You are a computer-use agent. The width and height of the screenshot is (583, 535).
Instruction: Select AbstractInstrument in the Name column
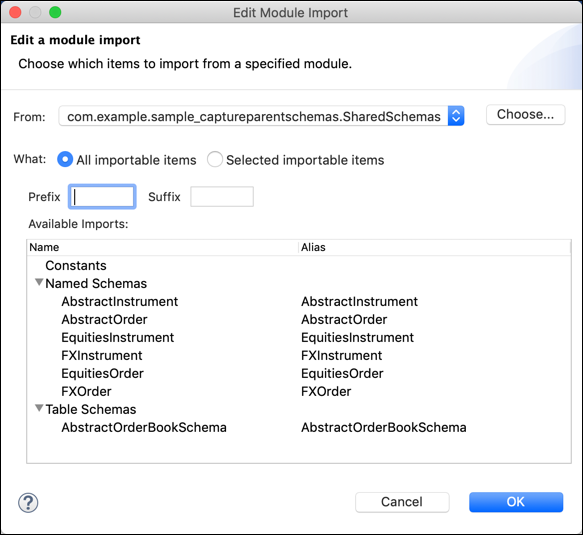click(120, 302)
